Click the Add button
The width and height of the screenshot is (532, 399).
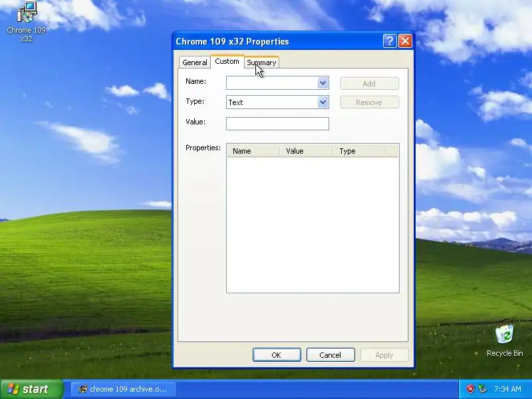click(369, 84)
